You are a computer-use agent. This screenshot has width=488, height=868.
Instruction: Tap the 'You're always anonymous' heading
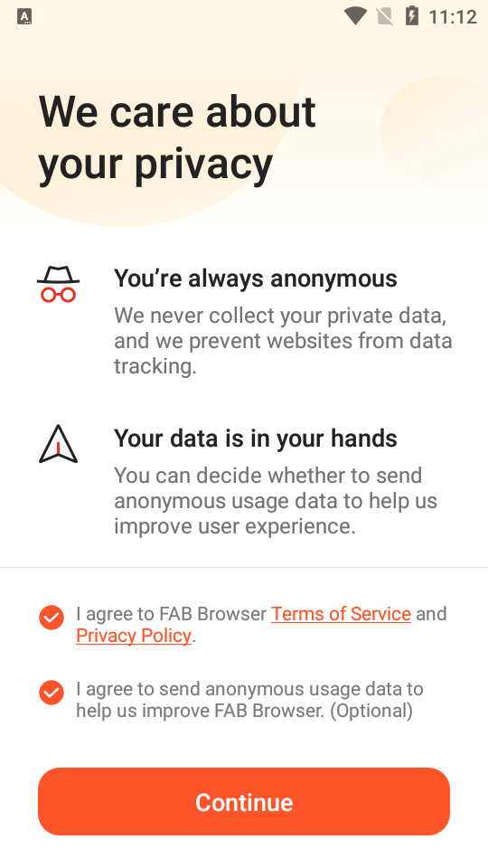click(x=256, y=278)
